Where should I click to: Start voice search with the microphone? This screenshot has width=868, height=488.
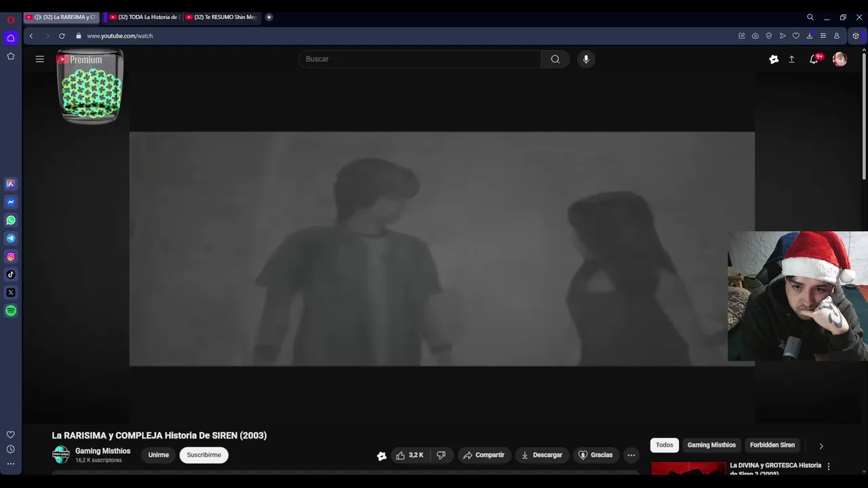coord(586,59)
